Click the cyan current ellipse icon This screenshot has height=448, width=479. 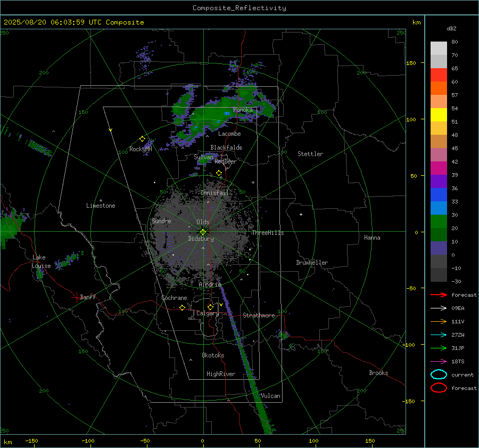(439, 374)
